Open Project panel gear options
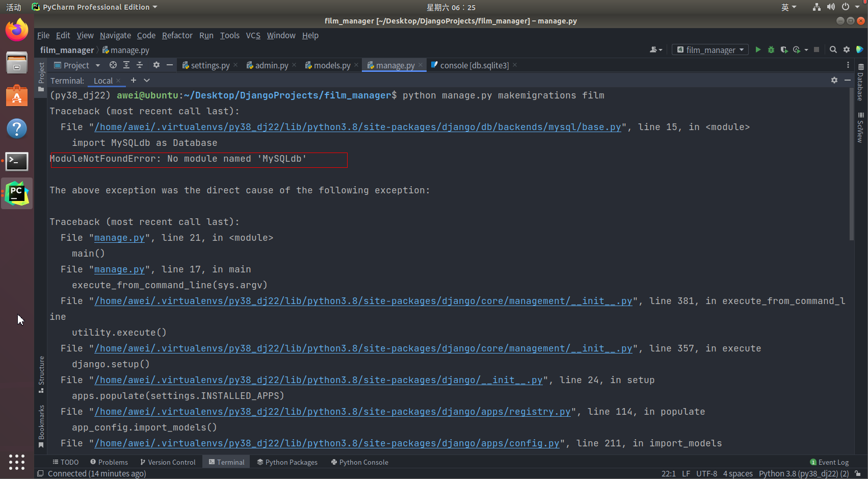Screen dimensions: 868x479 click(x=156, y=65)
